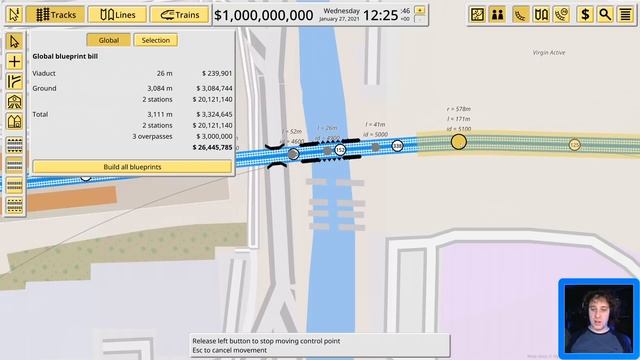Click the Virgin Active map label
Viewport: 640px width, 360px height.
point(549,53)
